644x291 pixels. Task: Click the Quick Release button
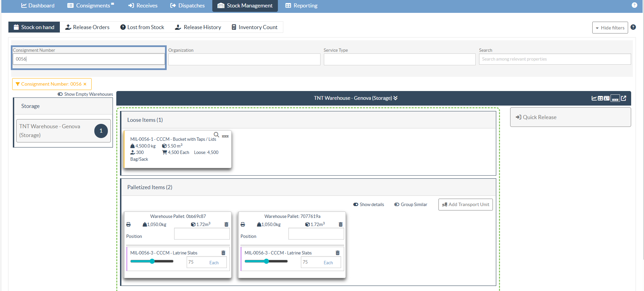click(x=570, y=117)
